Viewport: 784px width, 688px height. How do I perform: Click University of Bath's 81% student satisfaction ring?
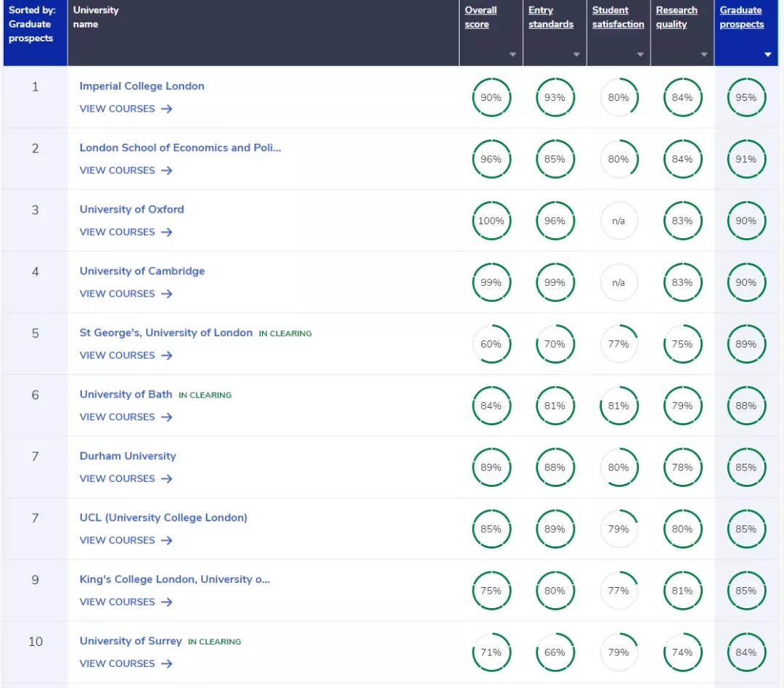(x=618, y=406)
